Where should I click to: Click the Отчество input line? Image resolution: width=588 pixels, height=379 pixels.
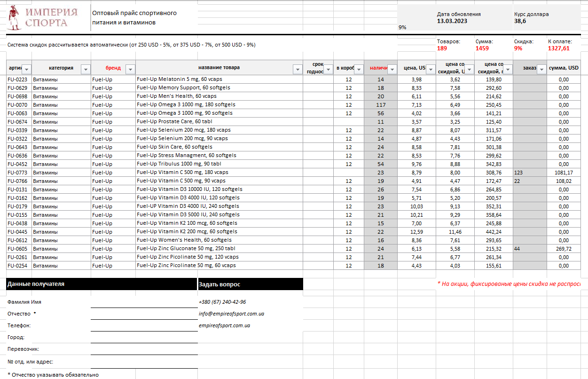pyautogui.click(x=144, y=314)
